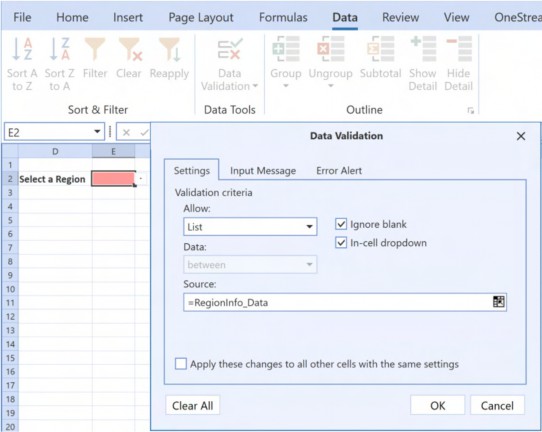Open the Allow dropdown showing List
The height and width of the screenshot is (432, 542).
click(x=250, y=227)
